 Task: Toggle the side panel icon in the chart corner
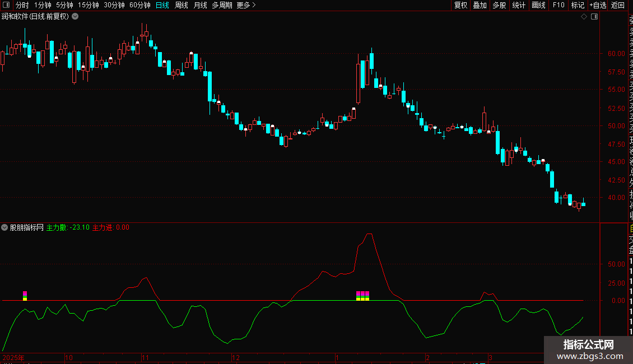594,17
